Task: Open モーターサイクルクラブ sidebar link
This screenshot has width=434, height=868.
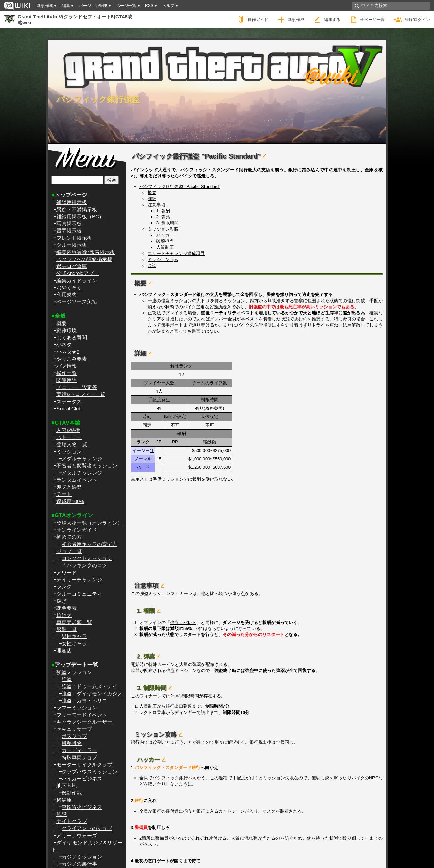Action: point(84,765)
